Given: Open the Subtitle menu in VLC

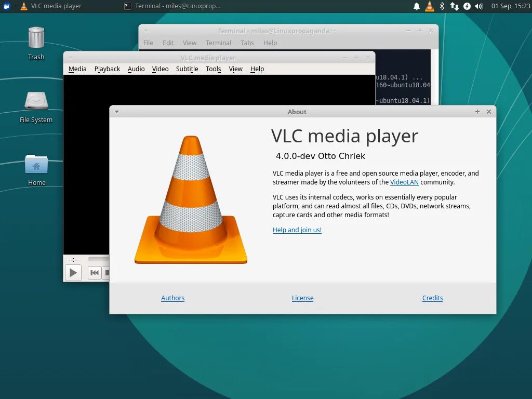Looking at the screenshot, I should (187, 69).
